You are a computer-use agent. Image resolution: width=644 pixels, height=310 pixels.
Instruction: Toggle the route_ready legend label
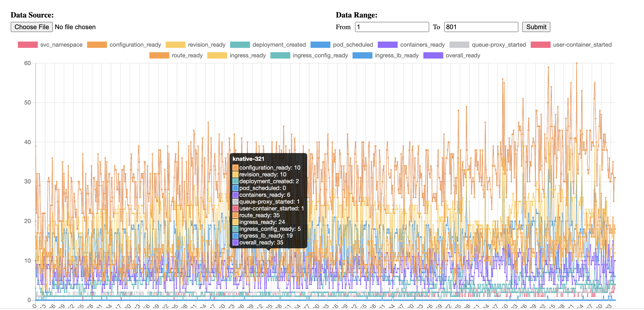click(187, 55)
